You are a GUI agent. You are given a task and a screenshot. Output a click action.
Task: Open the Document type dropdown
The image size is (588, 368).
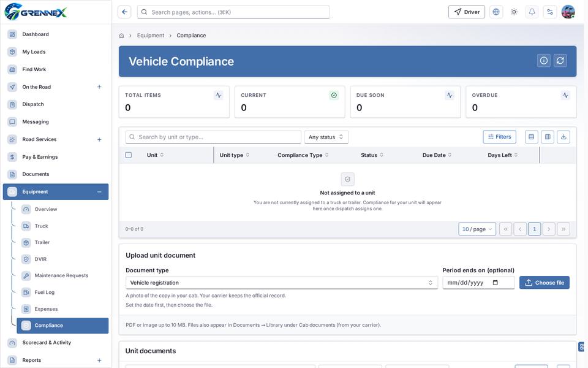[282, 283]
